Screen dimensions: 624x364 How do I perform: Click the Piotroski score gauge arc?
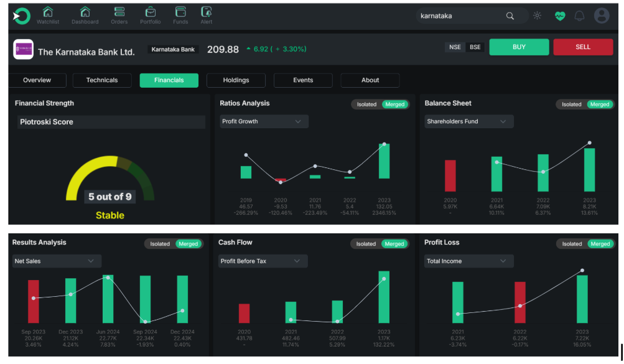[110, 177]
